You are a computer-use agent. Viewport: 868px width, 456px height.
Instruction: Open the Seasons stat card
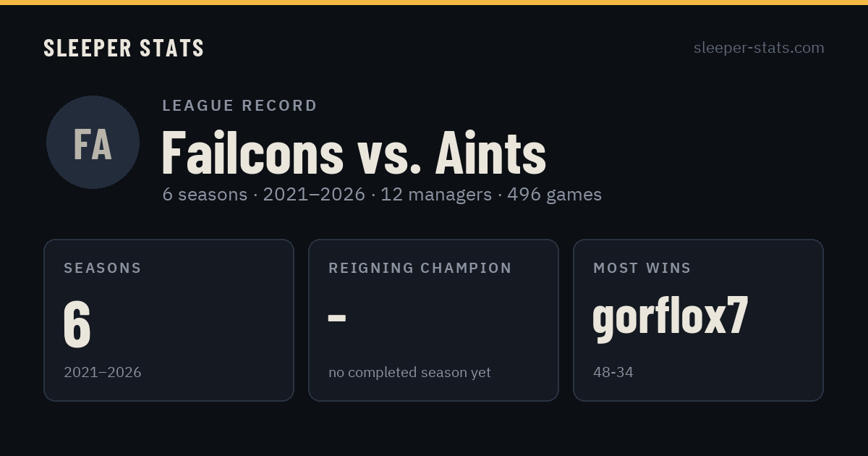169,320
